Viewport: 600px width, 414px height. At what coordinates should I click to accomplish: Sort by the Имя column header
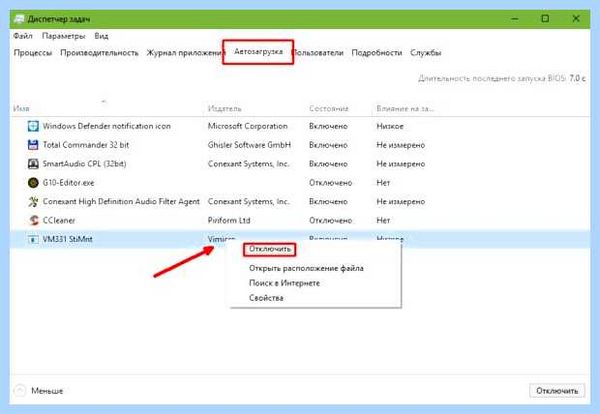(21, 109)
